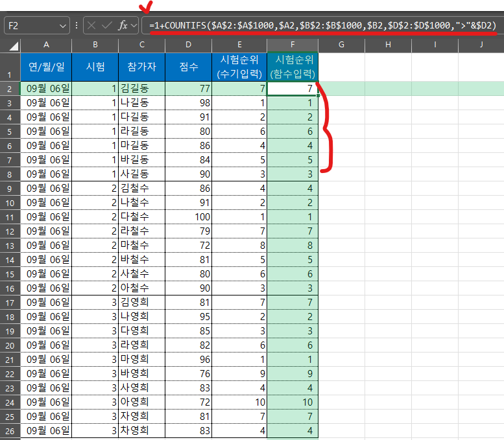
Task: Select the cell containing 사길동
Action: (142, 174)
